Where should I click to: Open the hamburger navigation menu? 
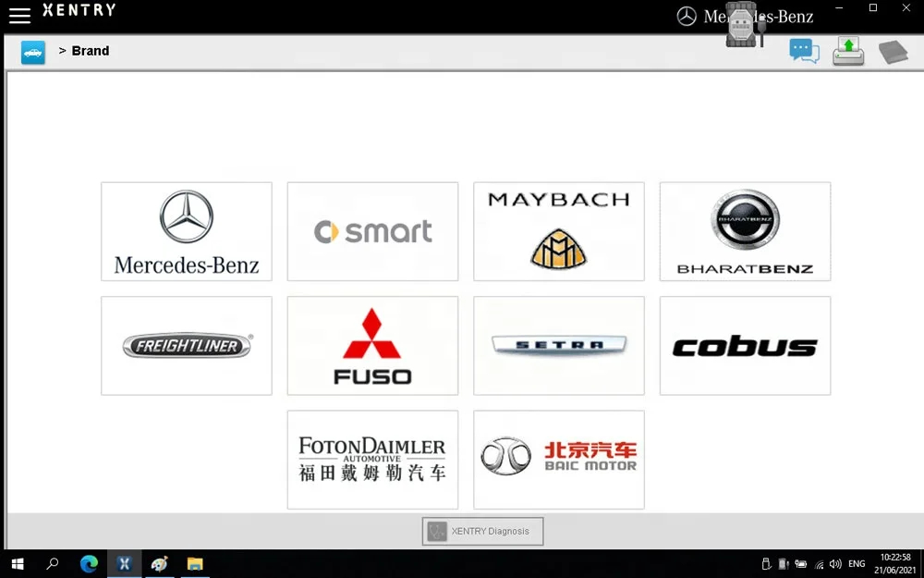(x=19, y=15)
